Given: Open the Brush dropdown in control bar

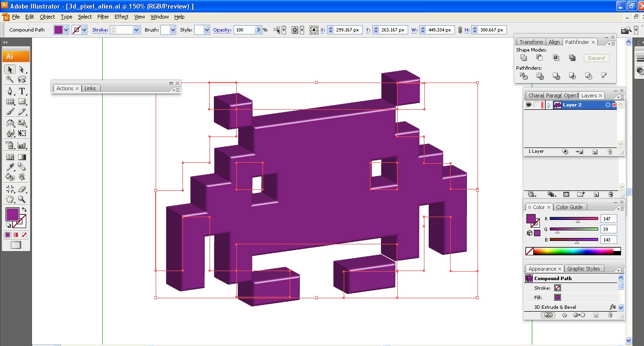Looking at the screenshot, I should point(173,30).
